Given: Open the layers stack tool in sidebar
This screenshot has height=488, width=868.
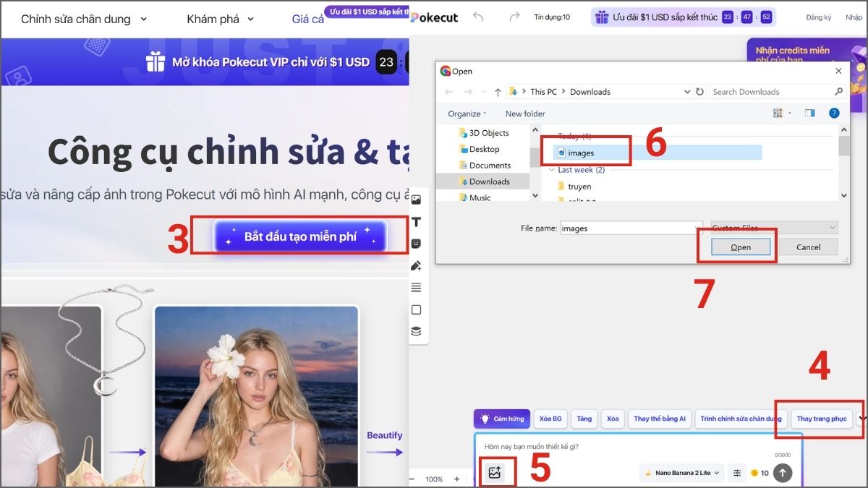Looking at the screenshot, I should pyautogui.click(x=416, y=331).
